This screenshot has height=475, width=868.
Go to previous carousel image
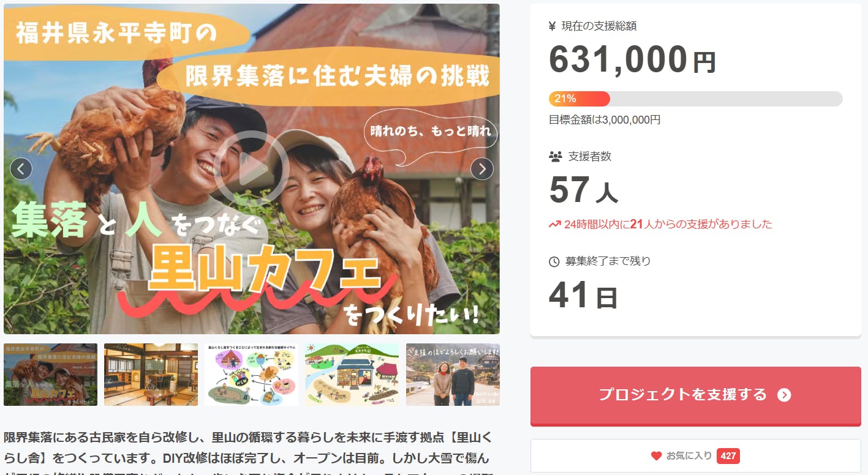(21, 168)
